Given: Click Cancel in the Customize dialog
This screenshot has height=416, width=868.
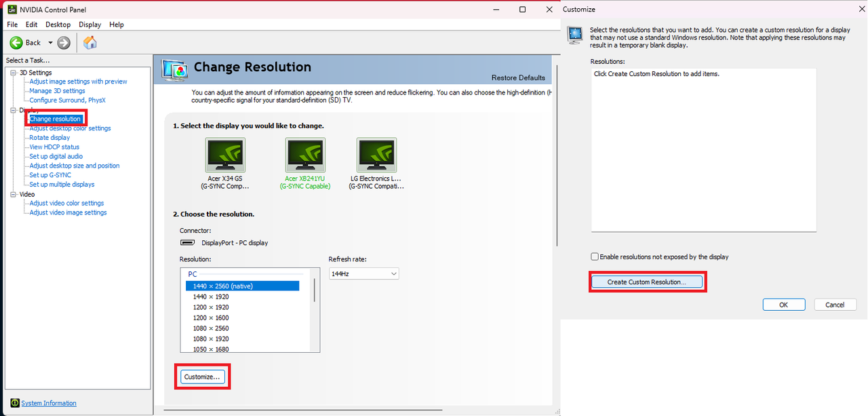Looking at the screenshot, I should [835, 305].
